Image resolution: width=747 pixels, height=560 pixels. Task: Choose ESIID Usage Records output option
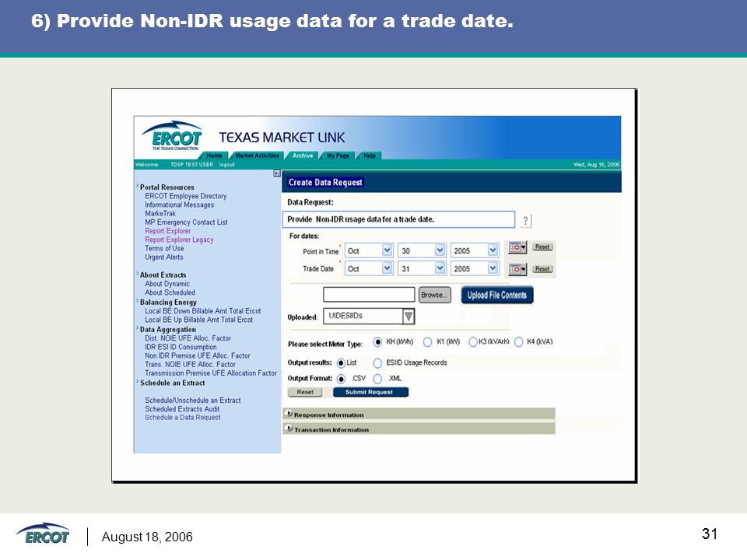point(377,363)
